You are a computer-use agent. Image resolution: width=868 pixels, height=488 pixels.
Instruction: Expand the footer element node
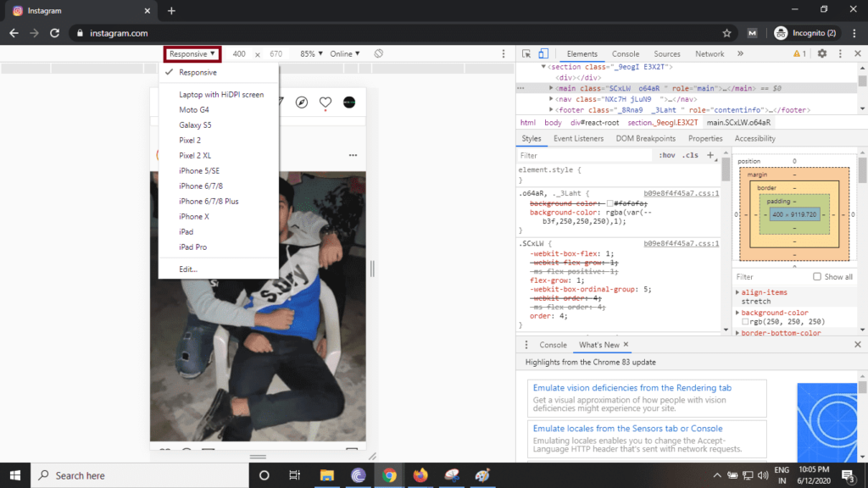[x=551, y=110]
